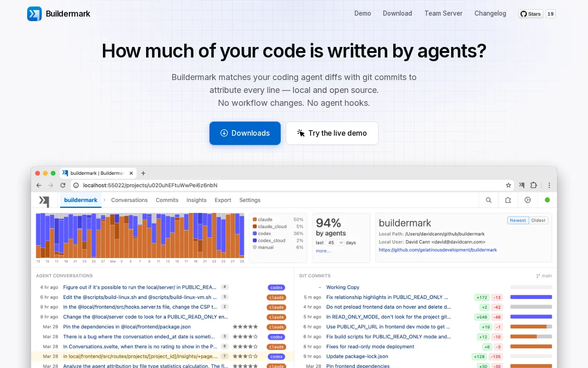
Task: Click the plugin icon in app toolbar
Action: pos(508,200)
